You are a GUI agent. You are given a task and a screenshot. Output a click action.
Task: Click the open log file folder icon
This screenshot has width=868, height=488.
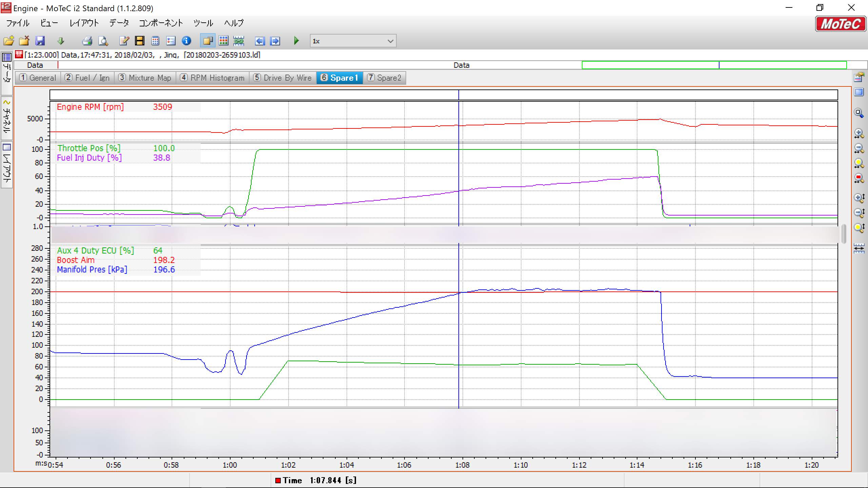click(x=9, y=41)
